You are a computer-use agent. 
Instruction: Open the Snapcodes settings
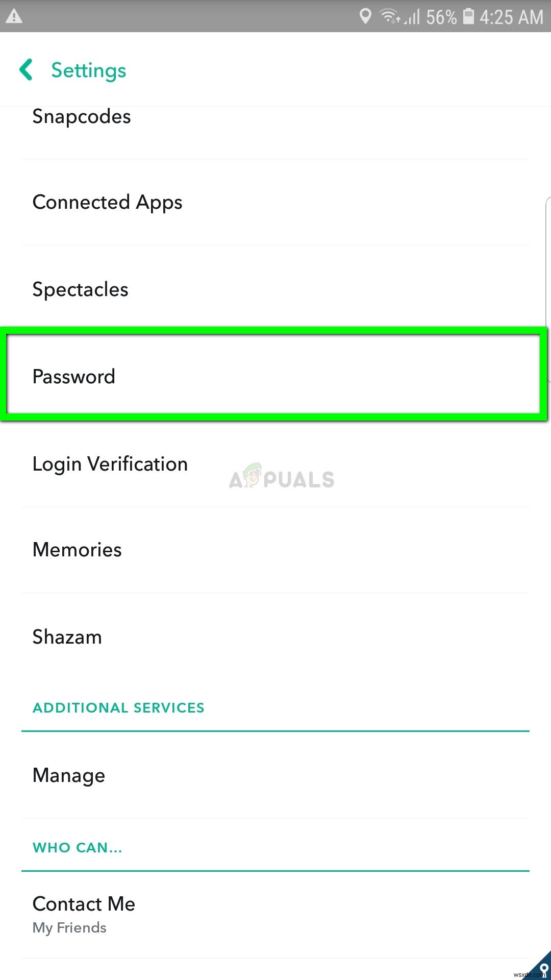[x=82, y=117]
